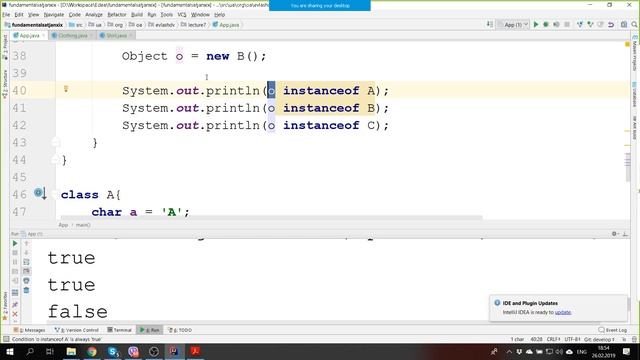The width and height of the screenshot is (640, 360).
Task: Toggle tool window bars corner icon
Action: [x=6, y=339]
